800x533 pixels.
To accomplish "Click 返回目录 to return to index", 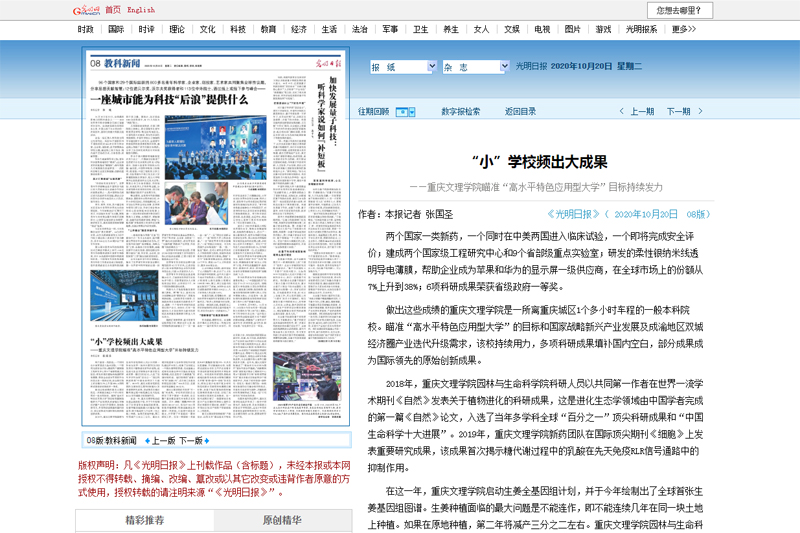I will click(x=520, y=112).
